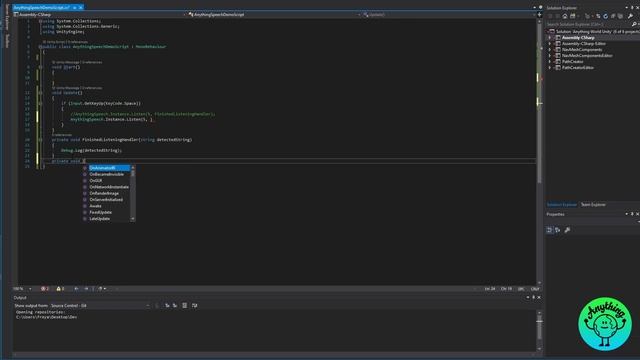Select the NavMeshComponents project in Solution Explorer
Image resolution: width=640 pixels, height=360 pixels.
(582, 50)
